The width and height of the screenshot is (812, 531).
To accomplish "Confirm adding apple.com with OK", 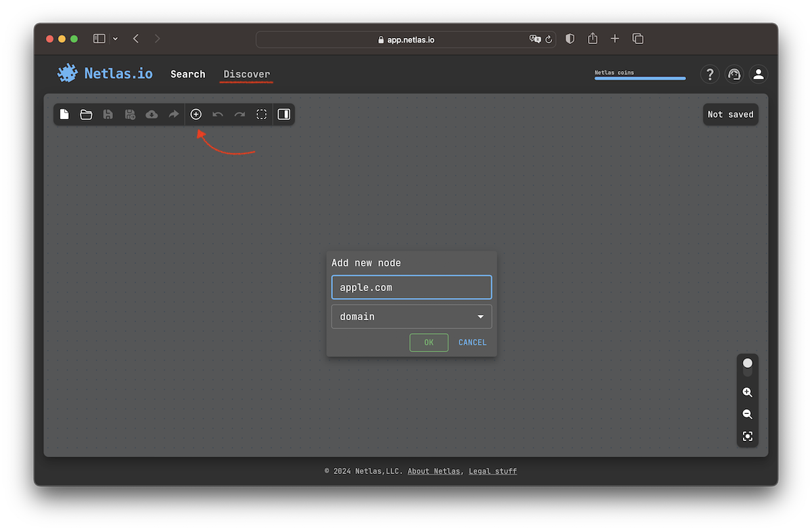I will pos(428,342).
